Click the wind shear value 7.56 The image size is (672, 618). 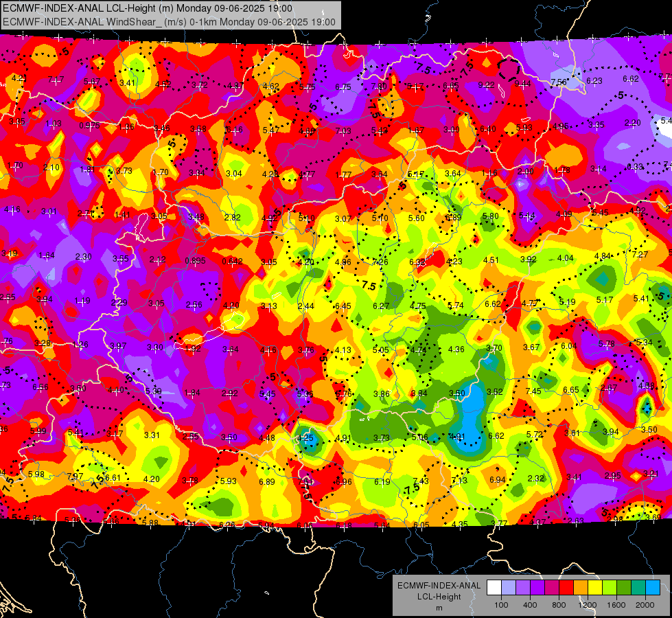tap(559, 82)
